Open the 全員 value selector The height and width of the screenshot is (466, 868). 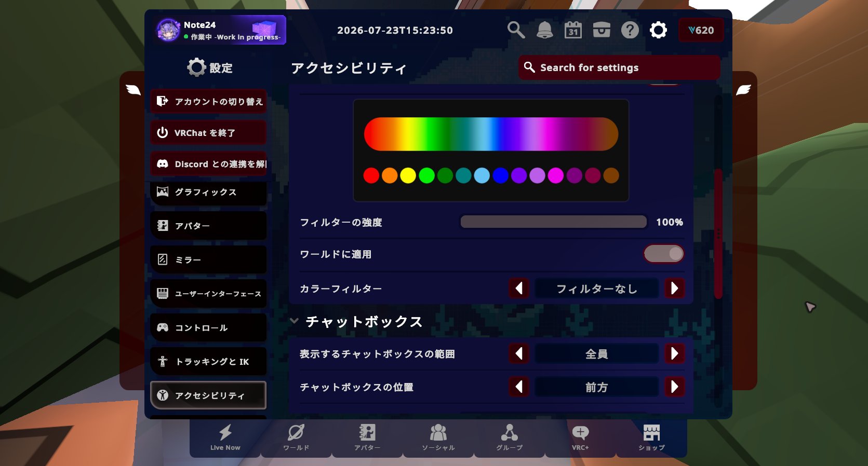[597, 354]
